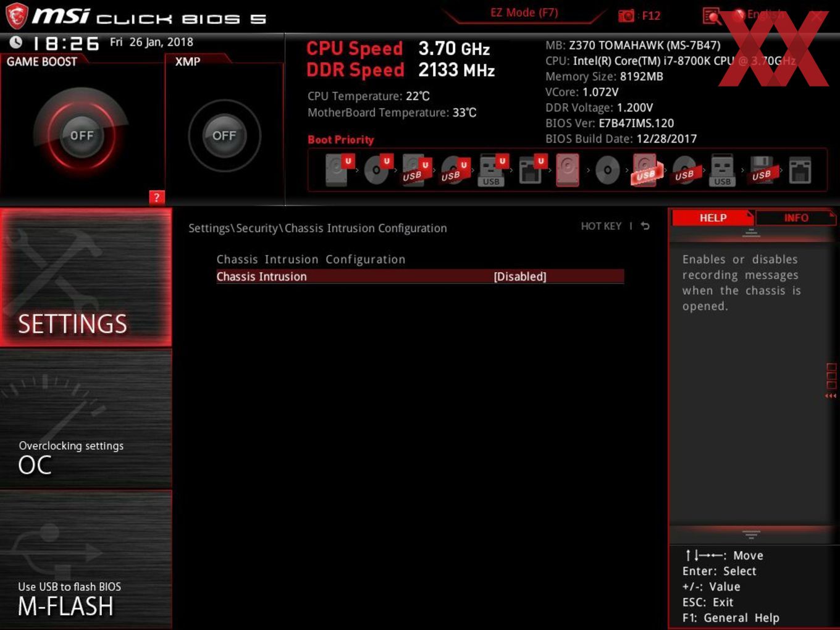Viewport: 840px width, 630px height.
Task: Expand the side tab arrows on right edge
Action: 831,396
